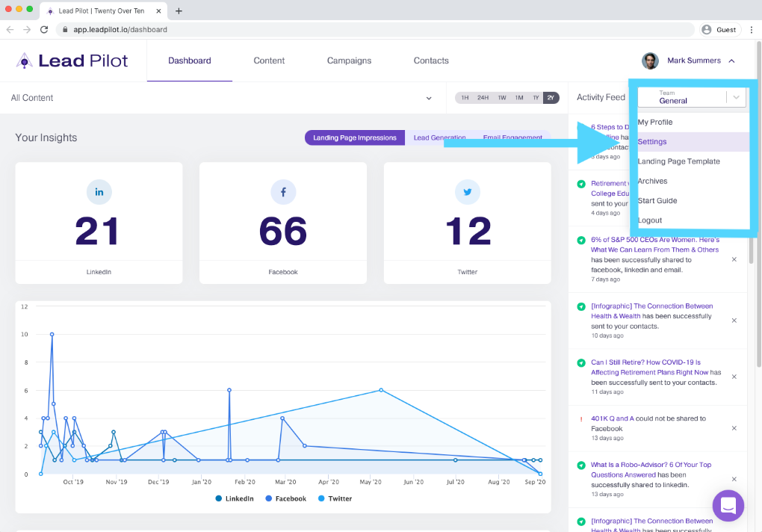Click the red alert icon beside 401K Q and A

point(581,418)
